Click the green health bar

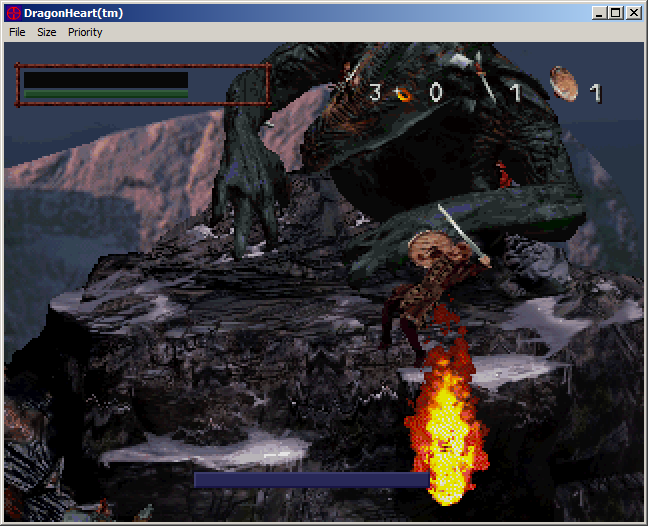click(106, 94)
